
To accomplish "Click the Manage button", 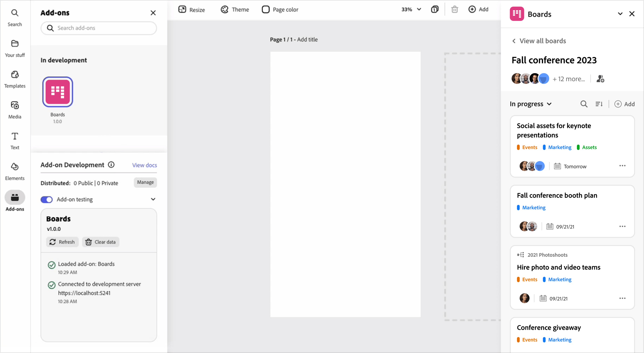I will (145, 183).
